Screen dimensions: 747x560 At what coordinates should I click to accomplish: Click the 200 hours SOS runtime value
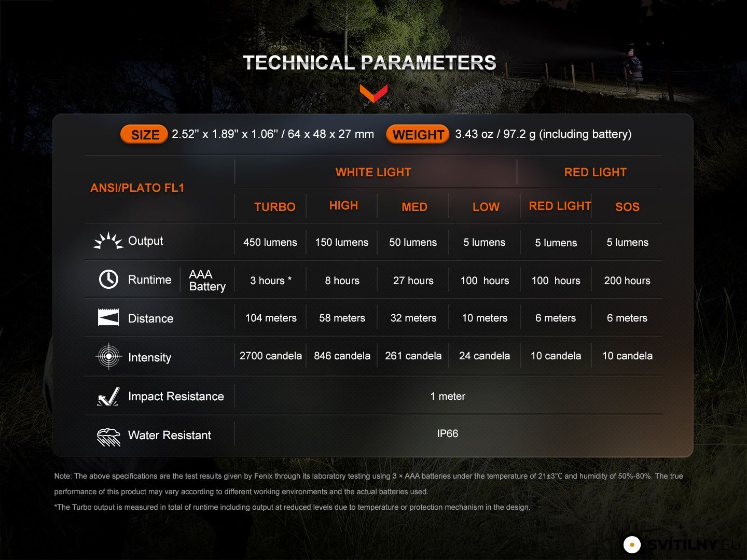point(627,281)
